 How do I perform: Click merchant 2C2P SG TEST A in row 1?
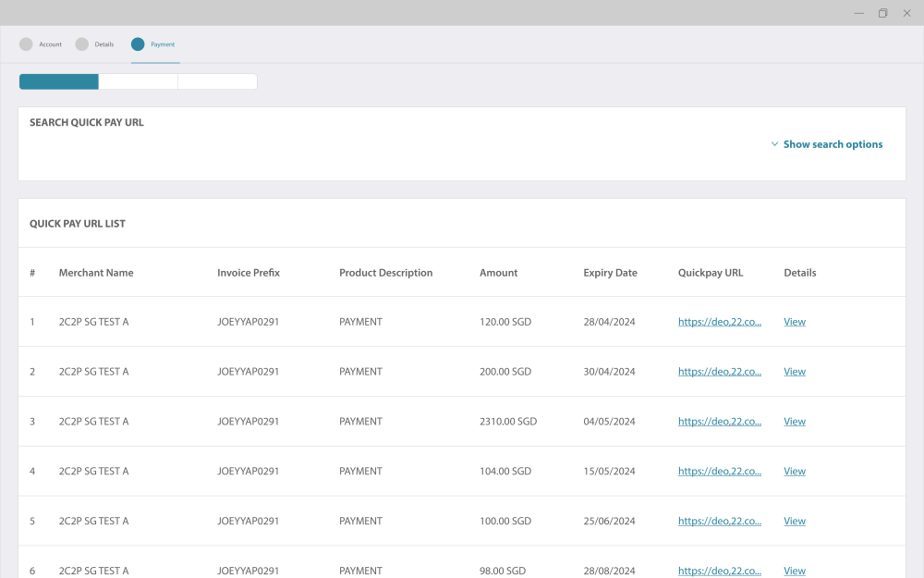click(x=93, y=322)
